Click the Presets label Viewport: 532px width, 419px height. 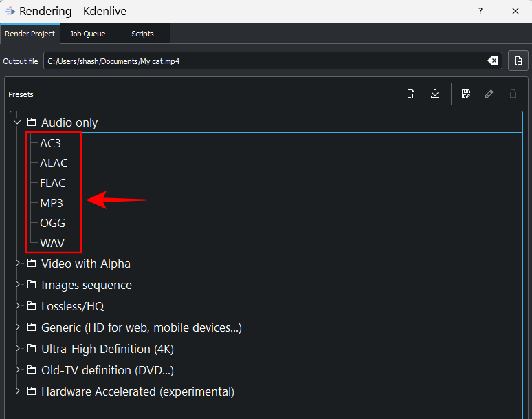[21, 94]
